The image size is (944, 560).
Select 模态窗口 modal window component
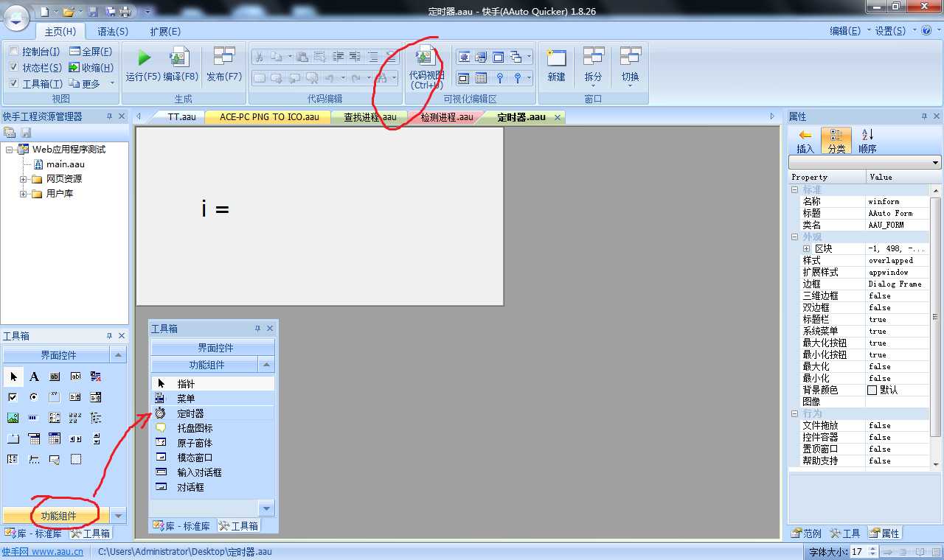point(212,458)
